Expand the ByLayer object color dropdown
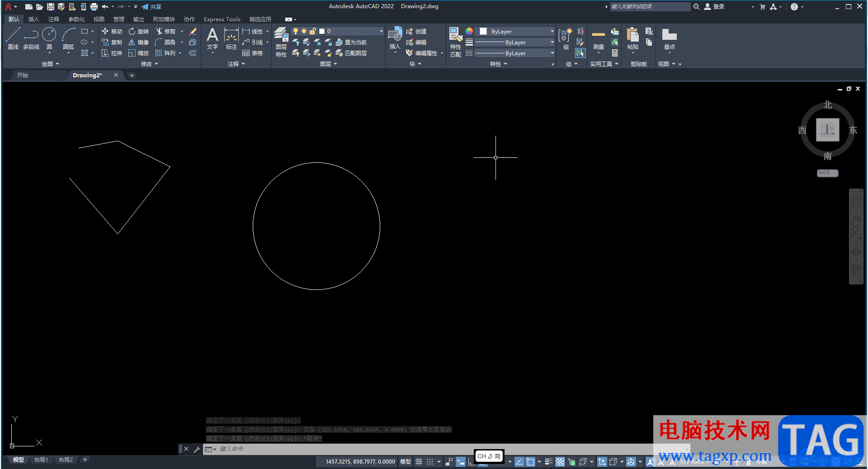868x469 pixels. [x=552, y=32]
